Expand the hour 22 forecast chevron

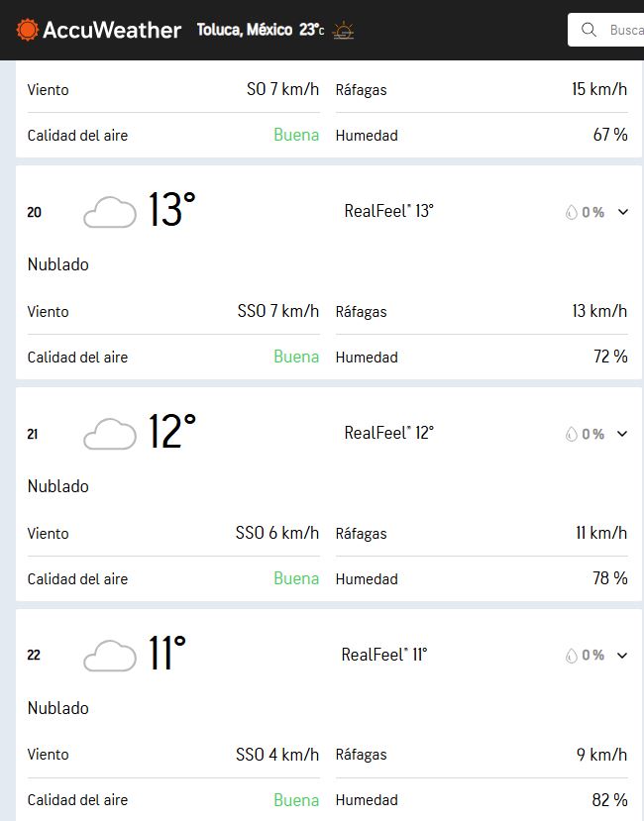click(x=622, y=655)
